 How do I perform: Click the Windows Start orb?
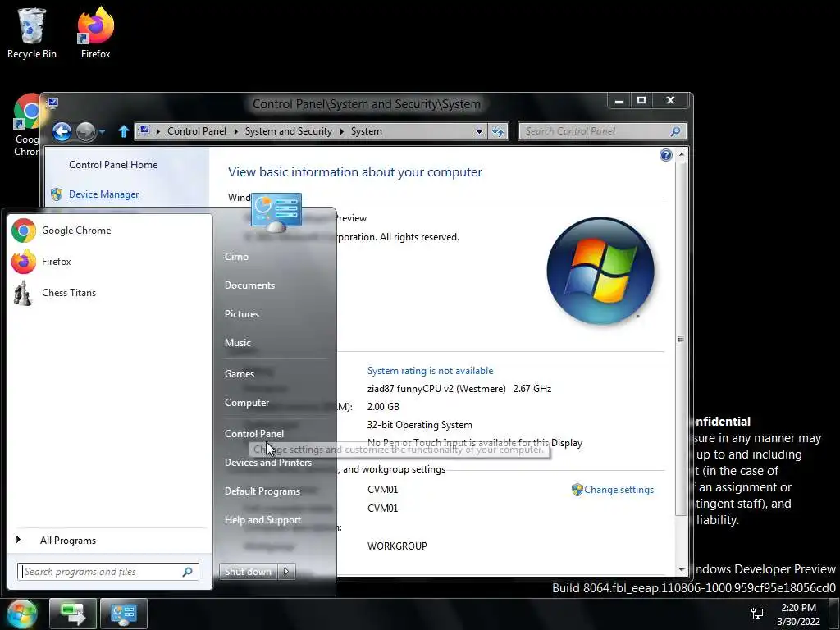coord(22,614)
